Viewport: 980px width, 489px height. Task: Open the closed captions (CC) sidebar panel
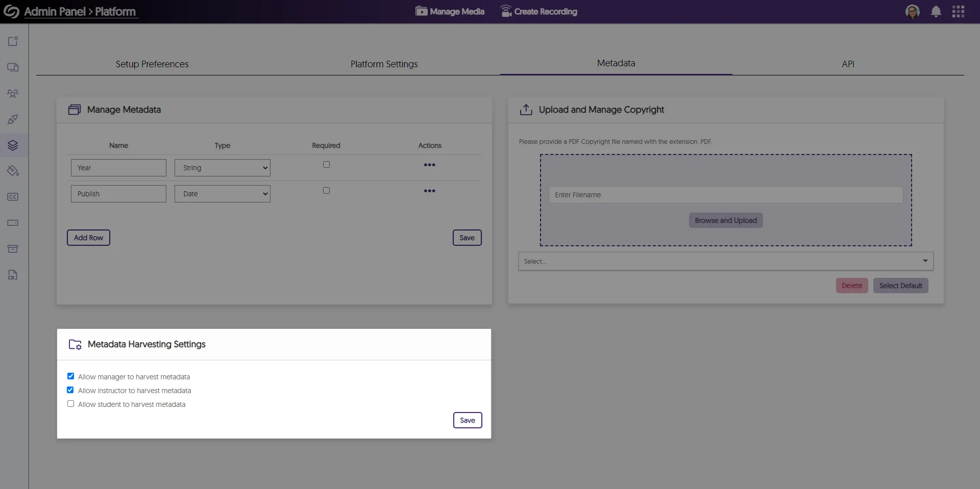click(x=13, y=197)
